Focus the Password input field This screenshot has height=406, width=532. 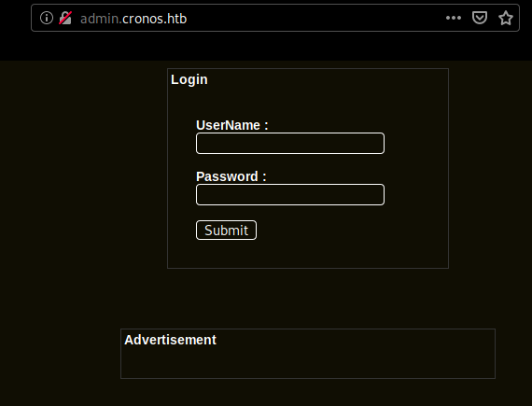coord(290,194)
